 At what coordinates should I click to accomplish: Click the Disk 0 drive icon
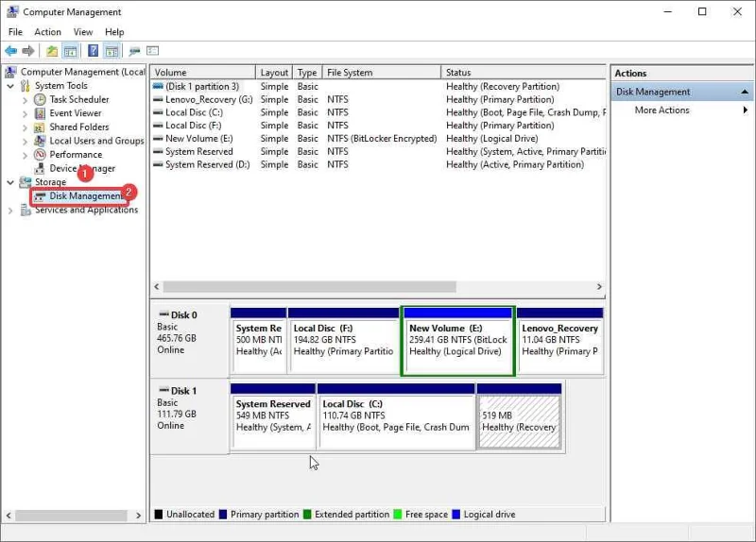tap(163, 314)
